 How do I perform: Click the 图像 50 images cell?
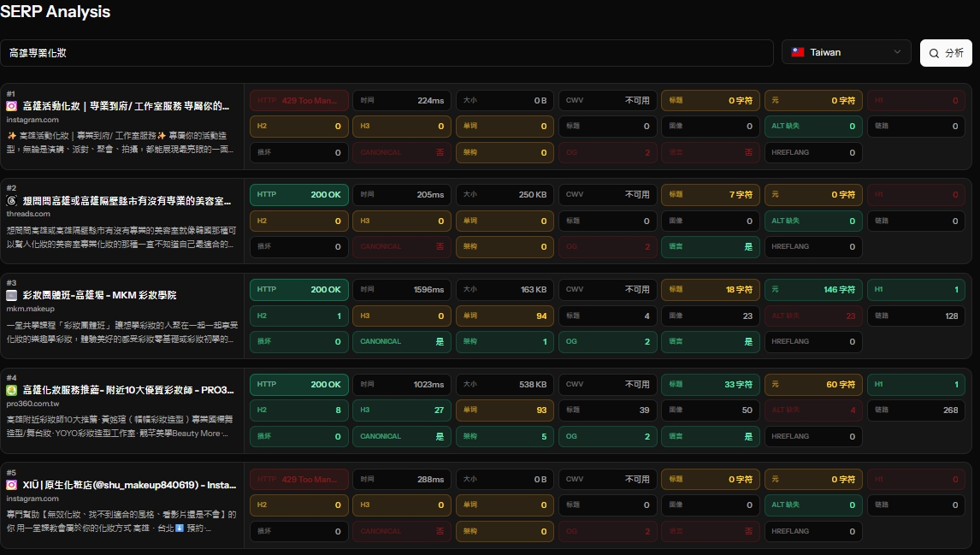coord(711,410)
